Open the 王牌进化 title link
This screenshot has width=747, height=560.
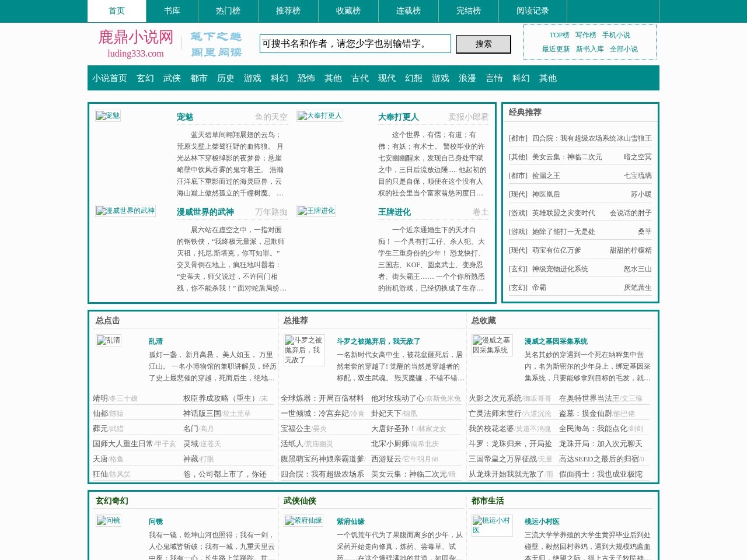395,212
